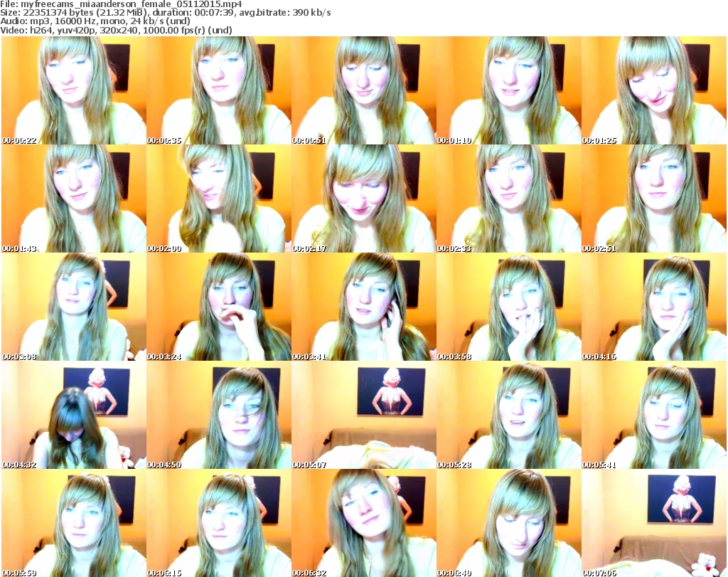
Task: Pick the frame timestamped 00:04:16
Action: (654, 307)
